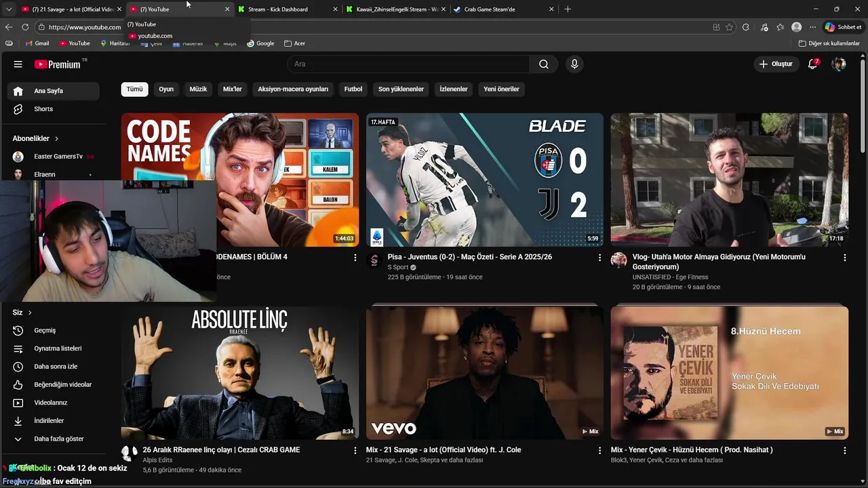Click the Alpis Edits channel avatar

(x=129, y=453)
